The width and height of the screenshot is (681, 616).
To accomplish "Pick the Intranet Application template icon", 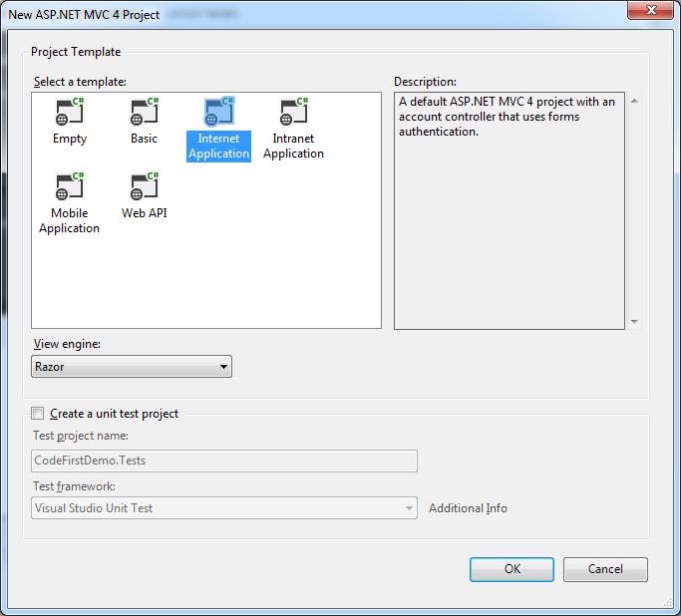I will click(293, 113).
